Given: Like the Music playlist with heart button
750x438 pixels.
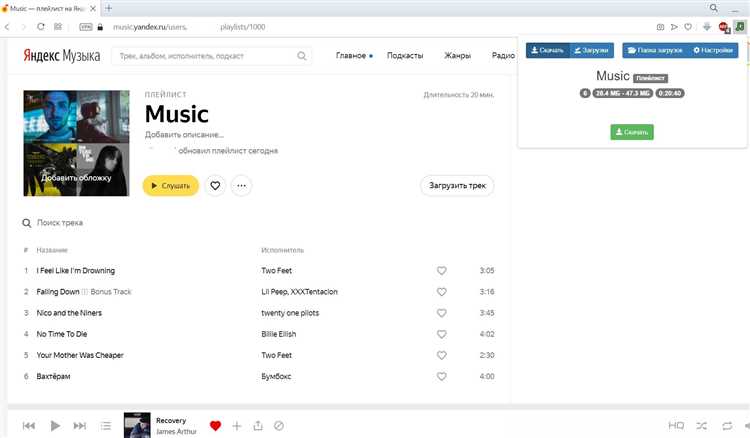Looking at the screenshot, I should click(x=215, y=186).
